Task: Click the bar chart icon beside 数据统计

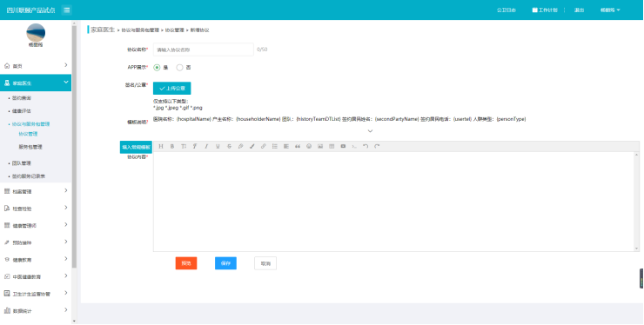Action: [x=7, y=310]
